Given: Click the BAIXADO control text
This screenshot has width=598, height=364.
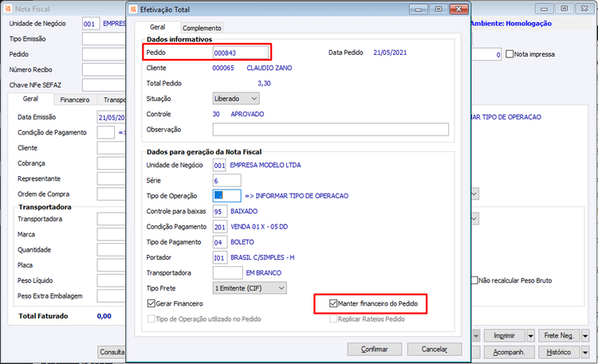Looking at the screenshot, I should [244, 211].
